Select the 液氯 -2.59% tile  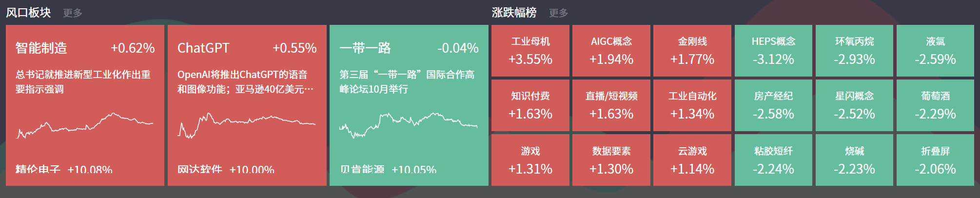935,51
